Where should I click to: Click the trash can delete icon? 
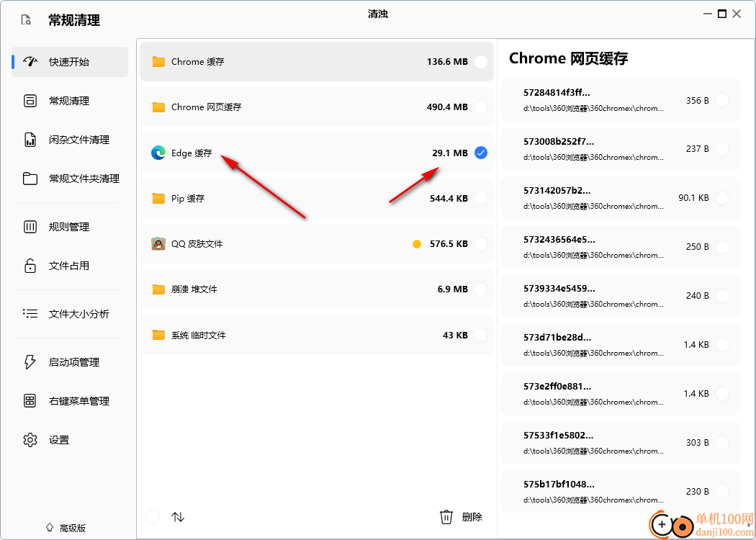(446, 517)
